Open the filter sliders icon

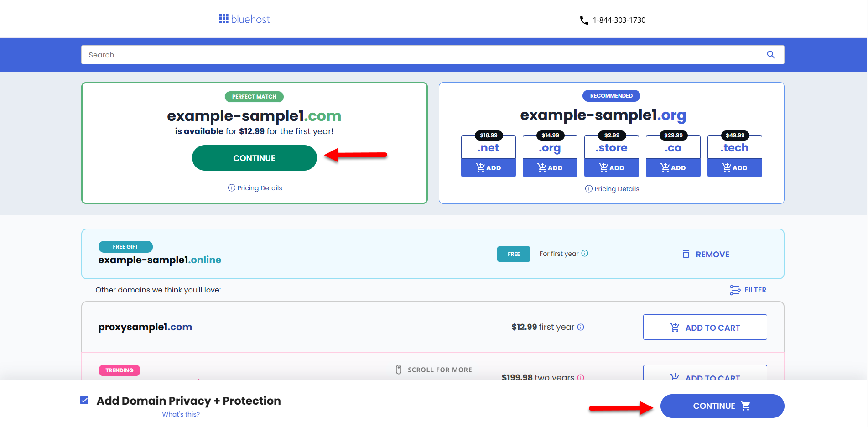click(735, 290)
